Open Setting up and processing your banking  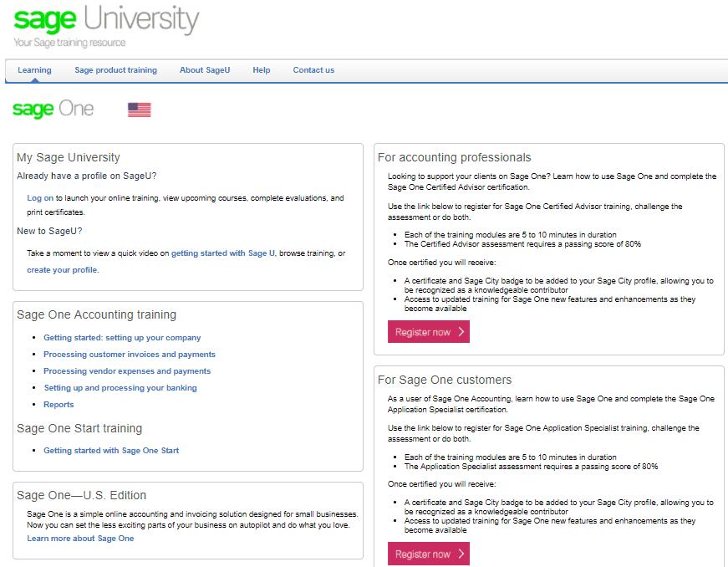(x=120, y=387)
